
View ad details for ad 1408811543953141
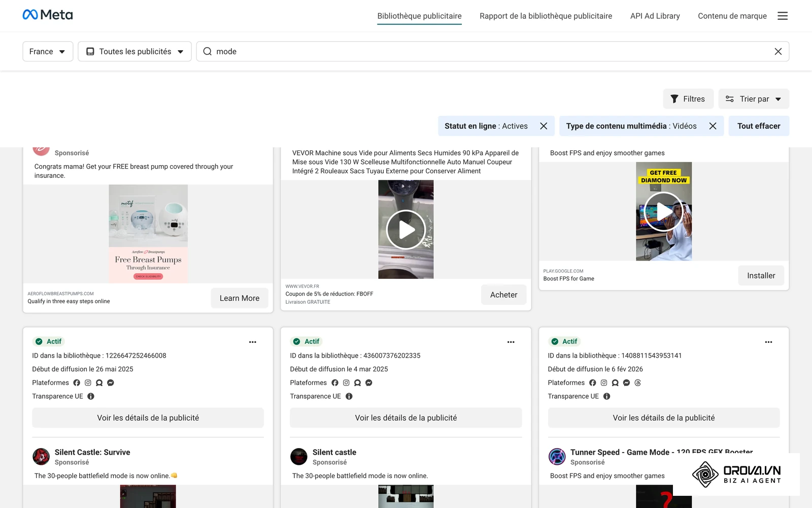pos(664,418)
